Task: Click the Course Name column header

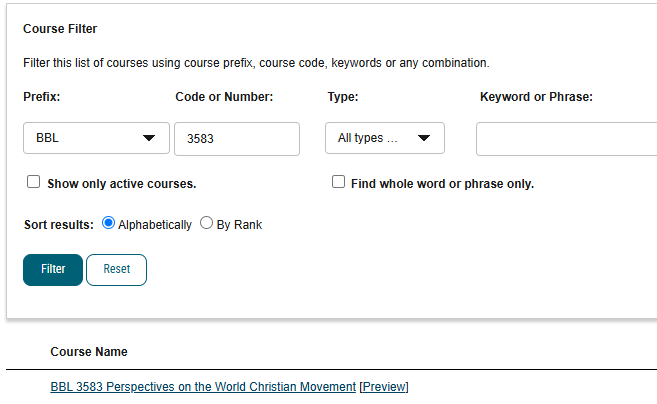Action: coord(89,352)
